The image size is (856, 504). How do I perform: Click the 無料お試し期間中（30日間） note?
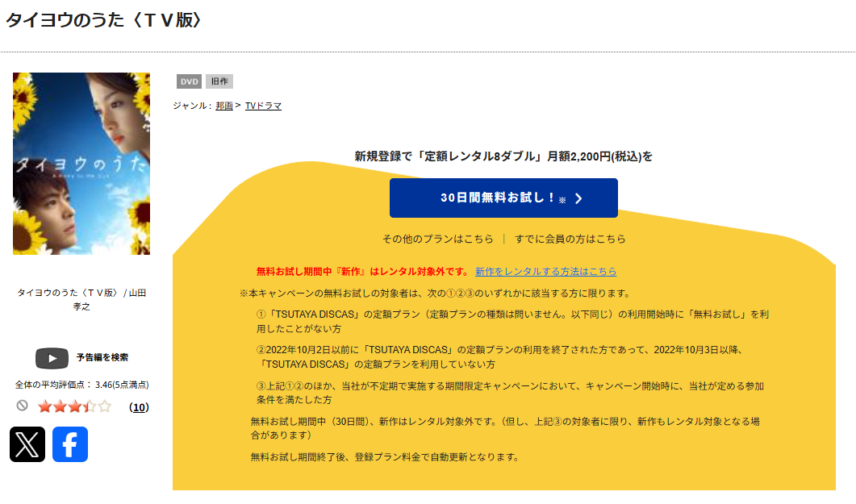click(505, 428)
